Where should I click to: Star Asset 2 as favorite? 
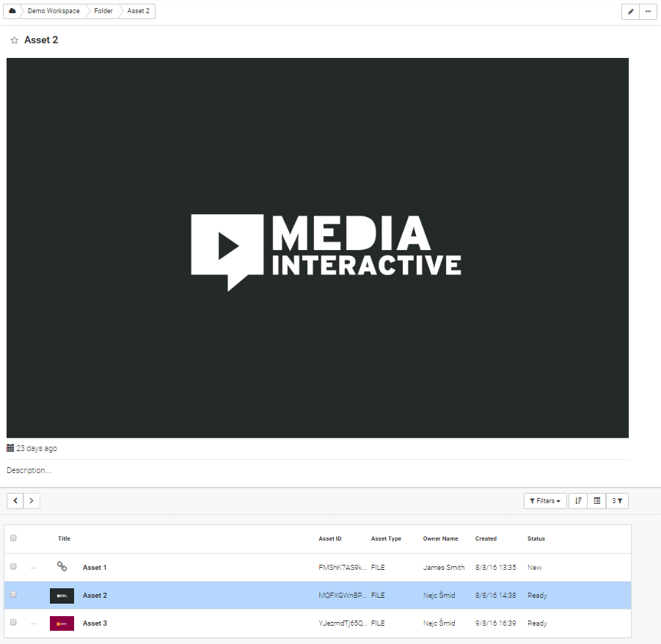click(15, 40)
